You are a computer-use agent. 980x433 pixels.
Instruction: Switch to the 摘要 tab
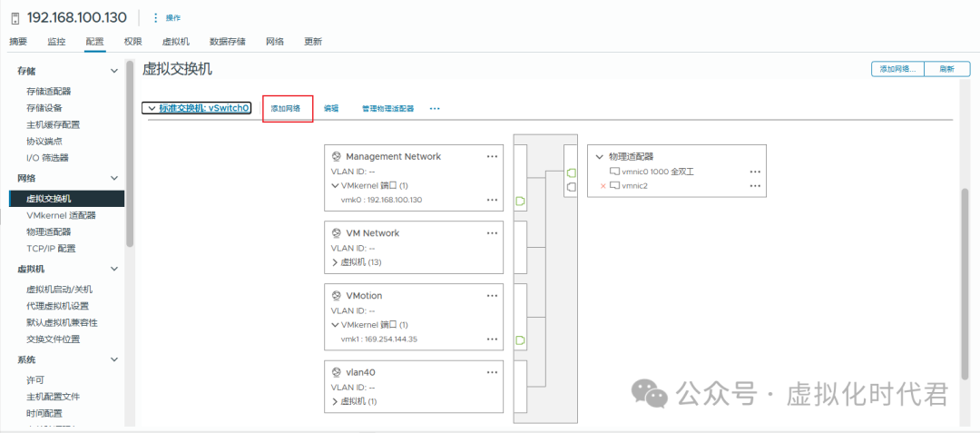[x=19, y=42]
